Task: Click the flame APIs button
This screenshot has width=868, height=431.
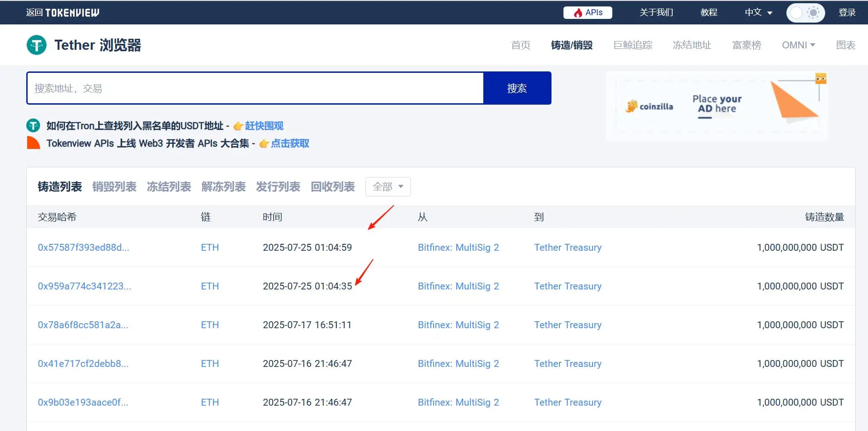Action: (x=587, y=12)
